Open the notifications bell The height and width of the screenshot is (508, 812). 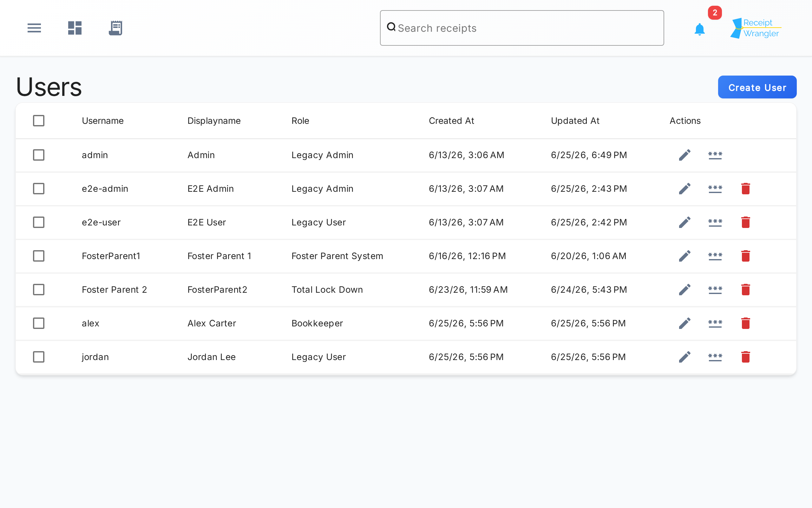click(x=700, y=30)
